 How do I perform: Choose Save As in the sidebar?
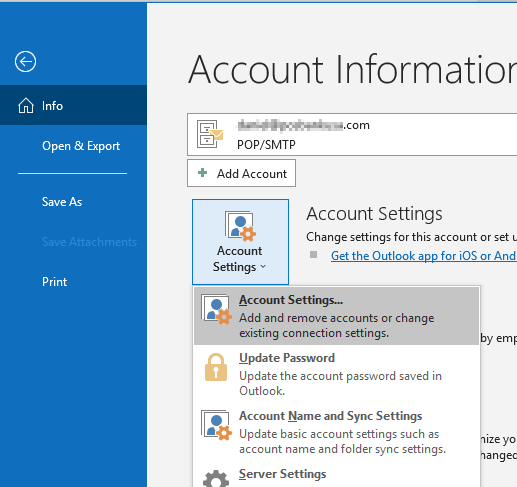pyautogui.click(x=62, y=202)
